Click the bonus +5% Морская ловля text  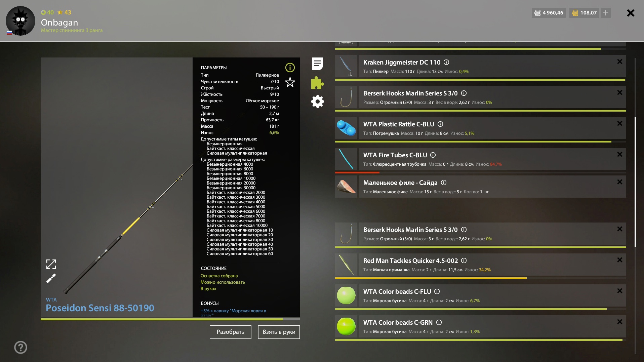pyautogui.click(x=234, y=312)
